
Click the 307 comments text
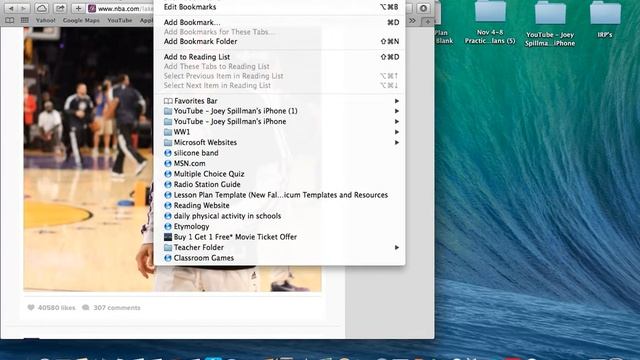[117, 308]
